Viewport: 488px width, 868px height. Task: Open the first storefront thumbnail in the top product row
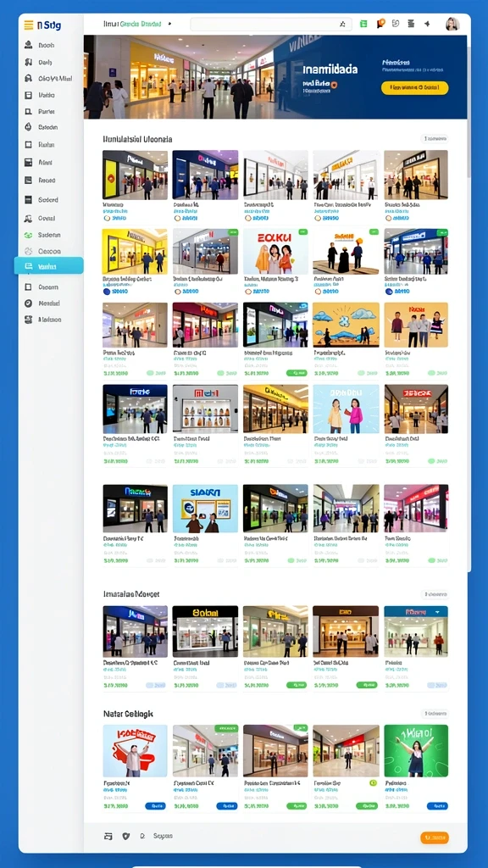coord(135,175)
